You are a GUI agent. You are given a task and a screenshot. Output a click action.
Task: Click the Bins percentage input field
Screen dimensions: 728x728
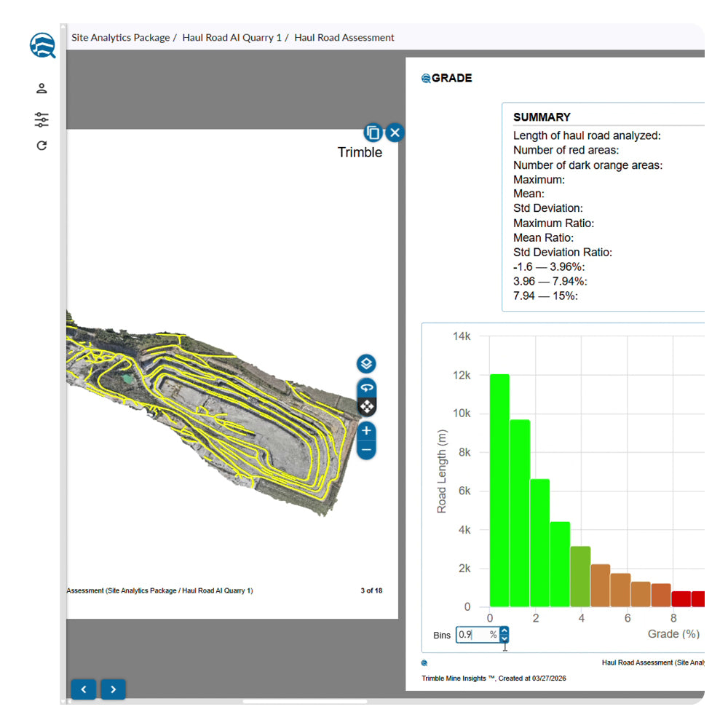click(x=473, y=635)
